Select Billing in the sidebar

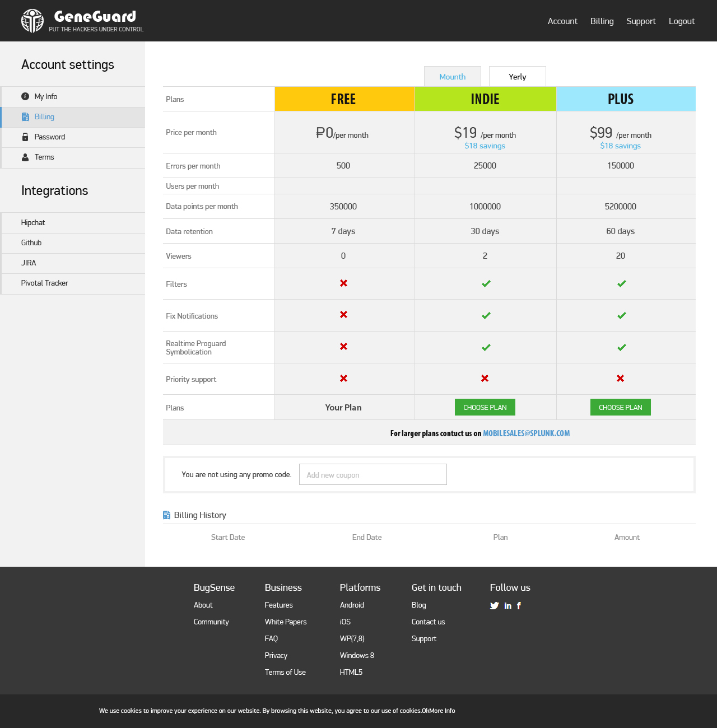pyautogui.click(x=73, y=117)
